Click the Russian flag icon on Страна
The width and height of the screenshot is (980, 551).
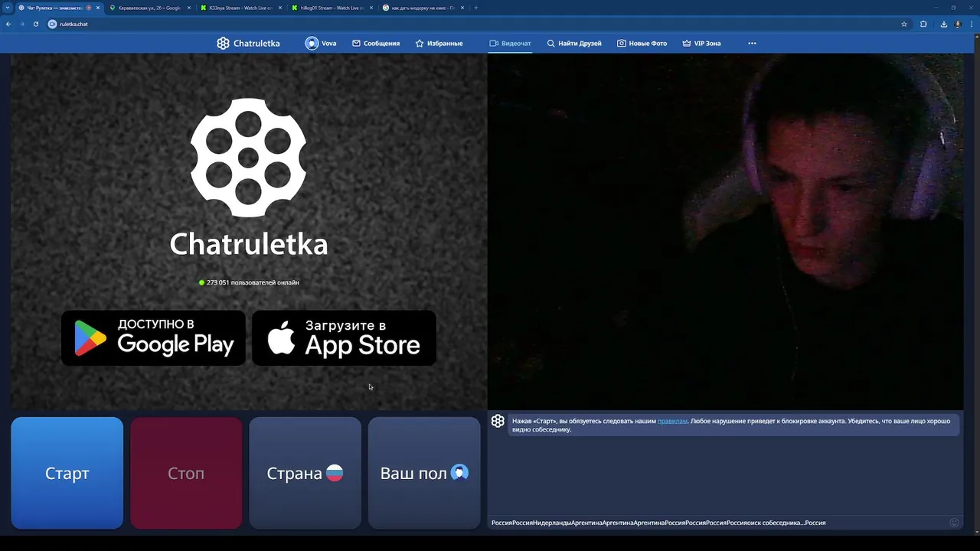[x=335, y=473]
